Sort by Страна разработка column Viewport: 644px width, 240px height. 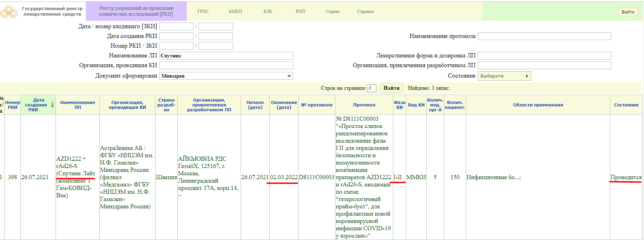[x=166, y=105]
